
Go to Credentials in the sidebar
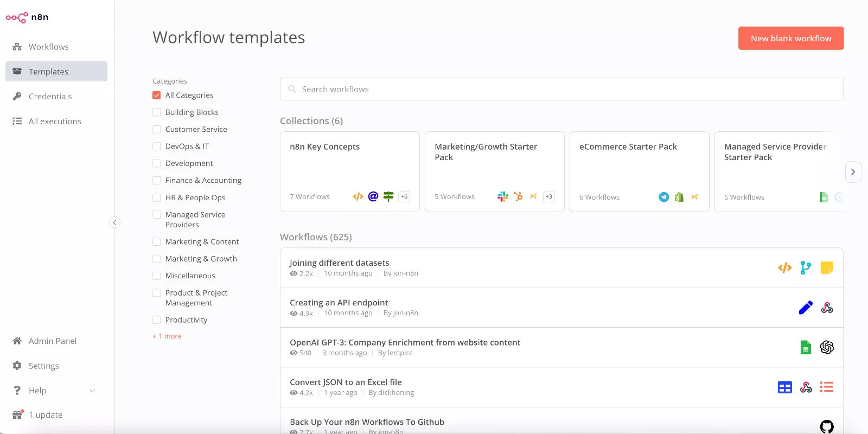coord(50,97)
